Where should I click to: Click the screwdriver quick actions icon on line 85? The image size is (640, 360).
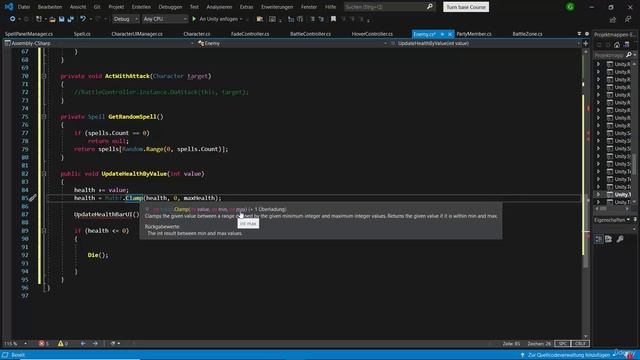[x=32, y=198]
